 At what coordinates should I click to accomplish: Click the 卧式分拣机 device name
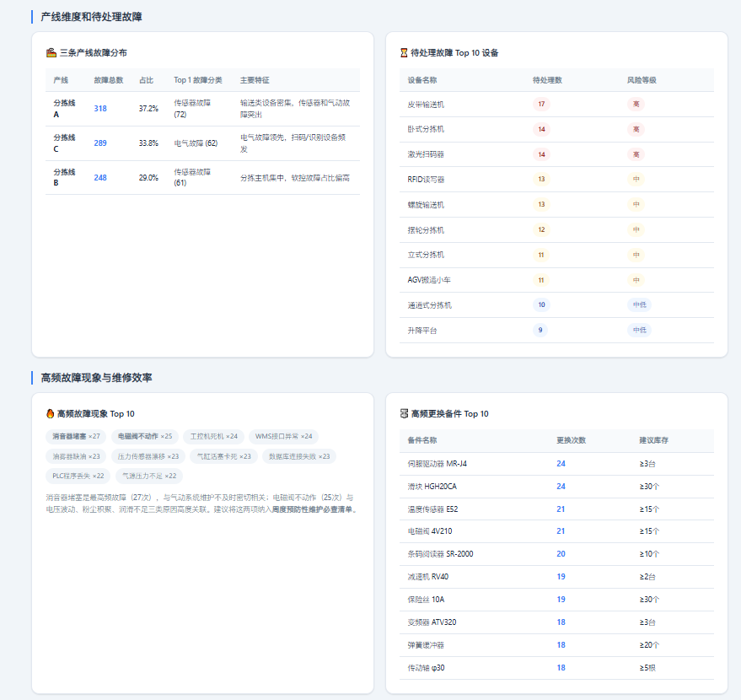pos(426,129)
